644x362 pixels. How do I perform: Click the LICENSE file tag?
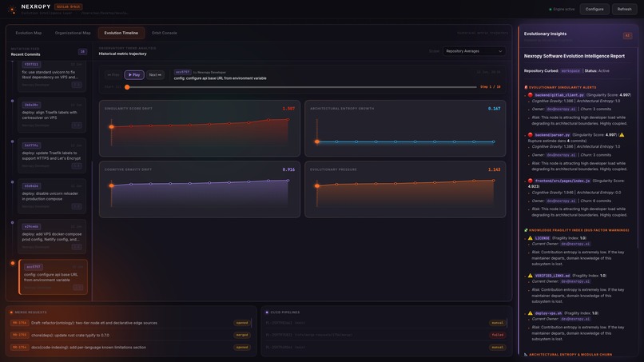pos(543,238)
